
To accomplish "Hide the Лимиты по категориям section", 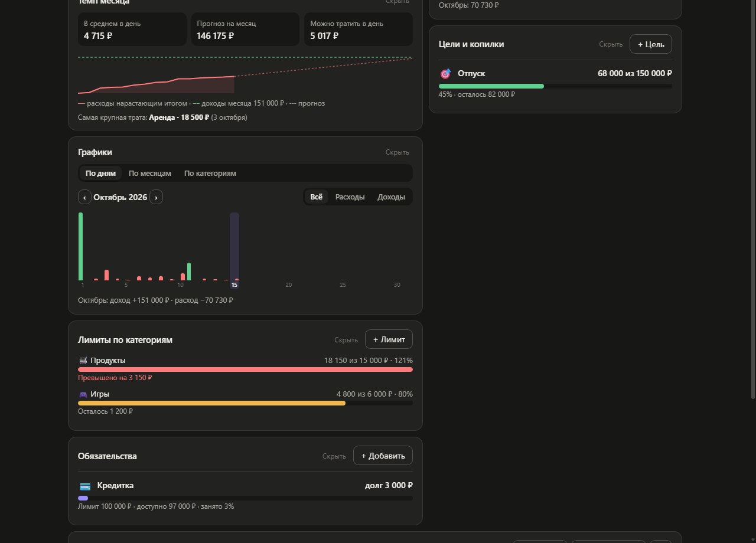I will coord(346,340).
